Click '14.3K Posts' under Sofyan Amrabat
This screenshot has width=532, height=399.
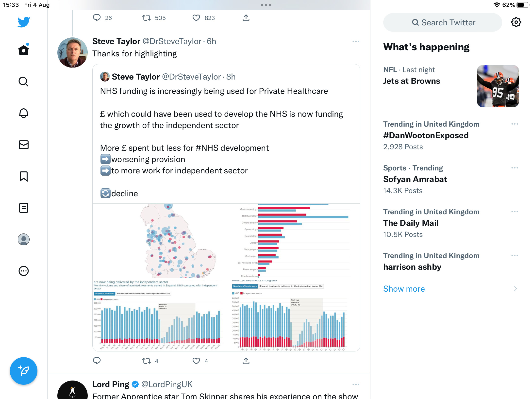[403, 191]
